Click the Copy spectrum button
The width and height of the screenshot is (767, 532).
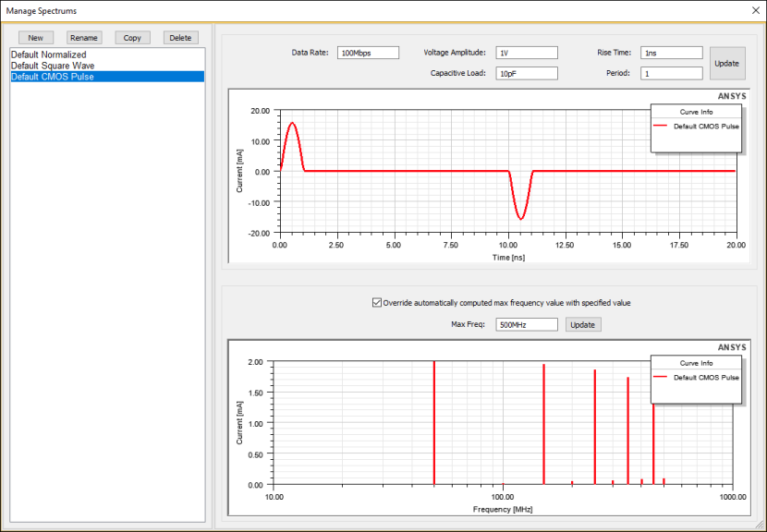point(132,38)
